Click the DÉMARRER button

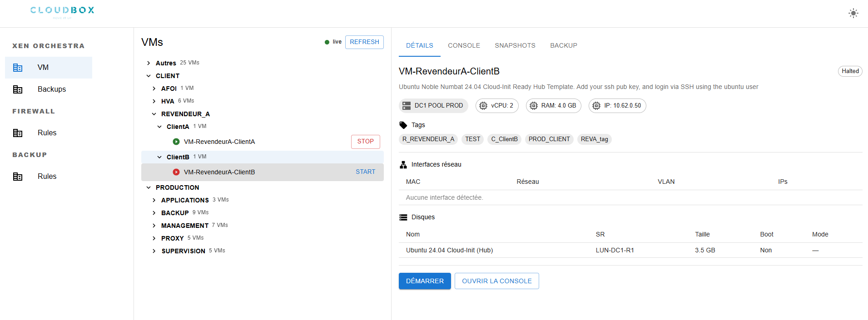[425, 281]
